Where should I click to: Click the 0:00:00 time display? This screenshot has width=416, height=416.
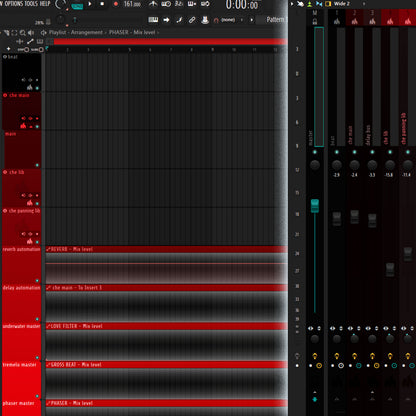(242, 5)
